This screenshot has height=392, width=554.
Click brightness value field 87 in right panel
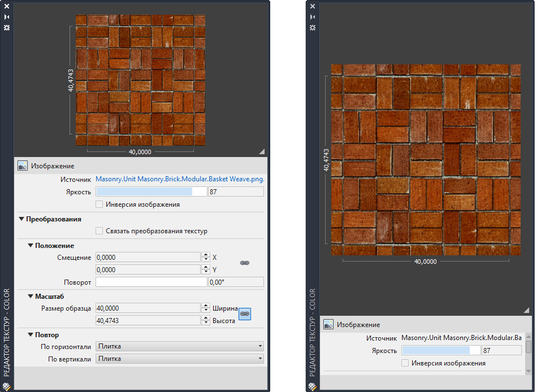tap(502, 350)
